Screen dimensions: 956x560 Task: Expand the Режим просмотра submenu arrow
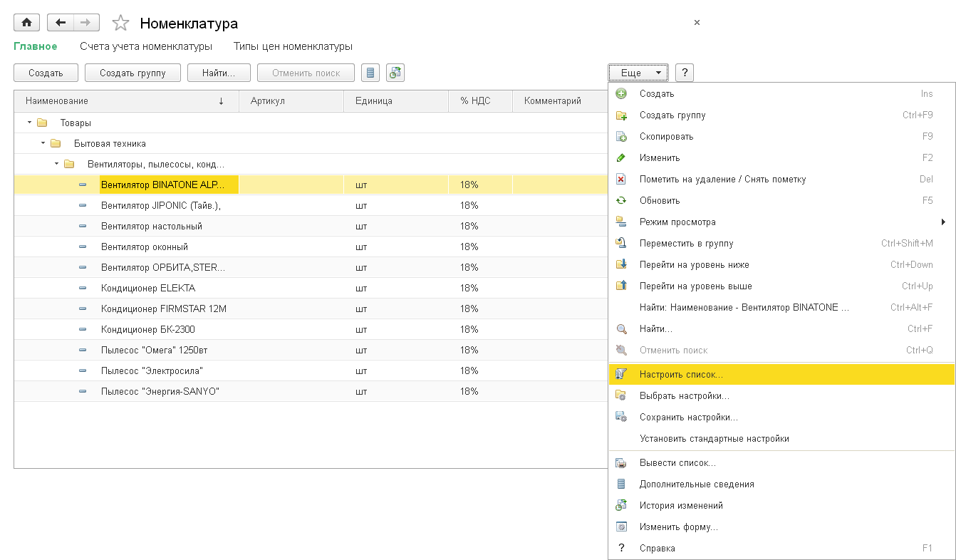click(944, 222)
